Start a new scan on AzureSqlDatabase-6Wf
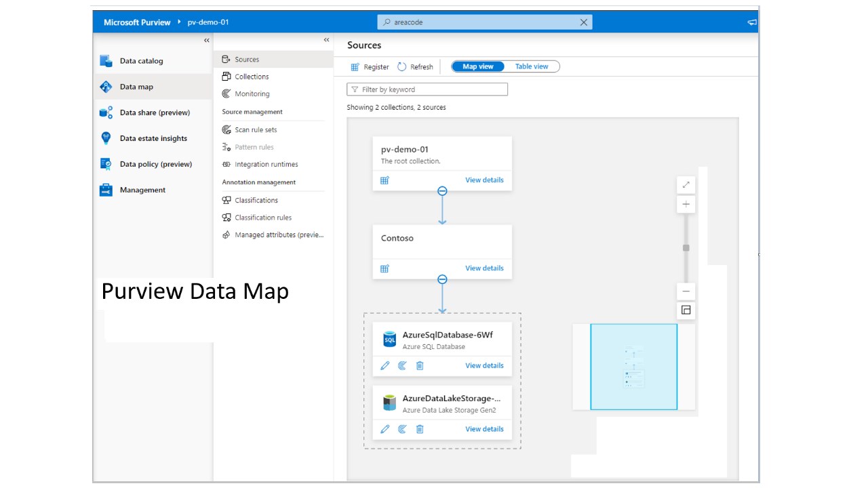Image resolution: width=868 pixels, height=488 pixels. (402, 365)
